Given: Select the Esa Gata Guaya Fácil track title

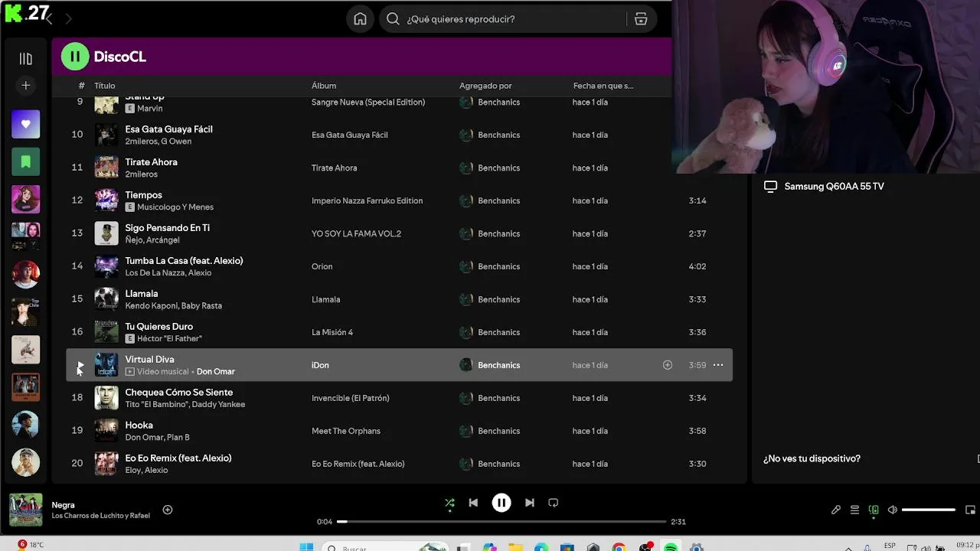Looking at the screenshot, I should click(x=168, y=129).
